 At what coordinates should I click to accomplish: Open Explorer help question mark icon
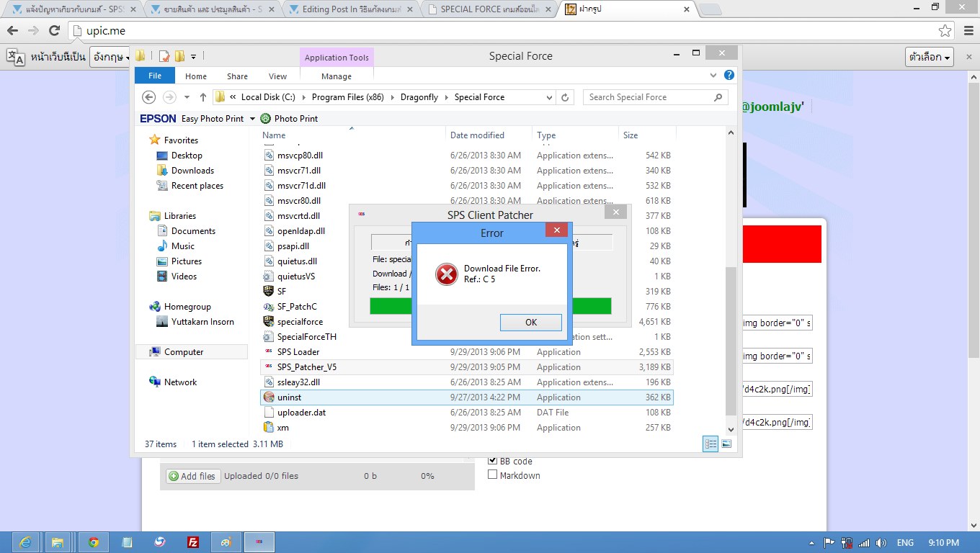729,75
